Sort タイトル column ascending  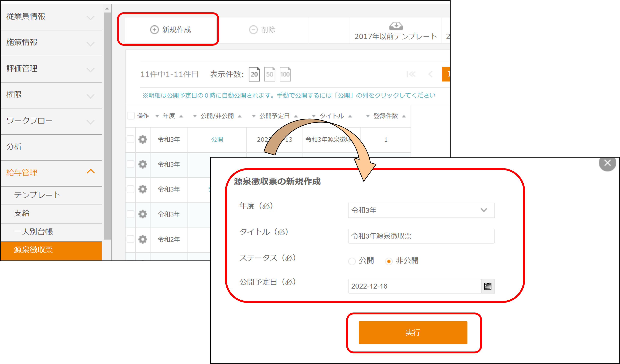click(350, 116)
